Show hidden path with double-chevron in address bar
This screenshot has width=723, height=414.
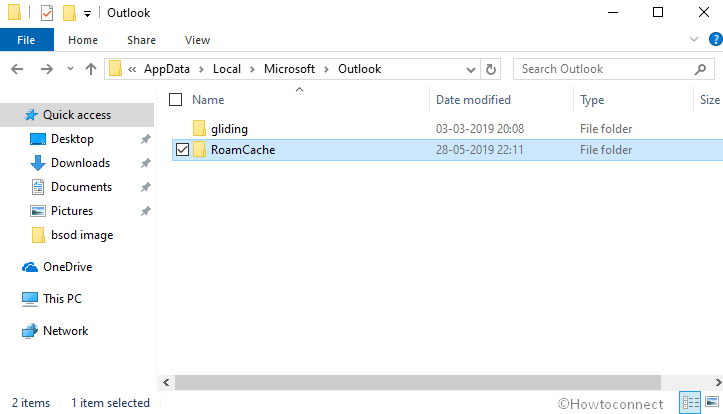(132, 70)
